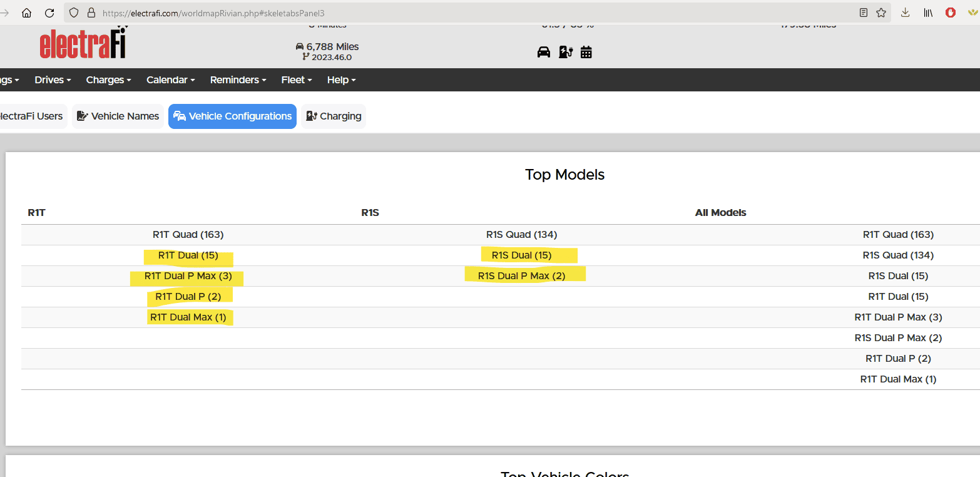Select R1T Dual Max (1) in R1T column

(x=188, y=317)
